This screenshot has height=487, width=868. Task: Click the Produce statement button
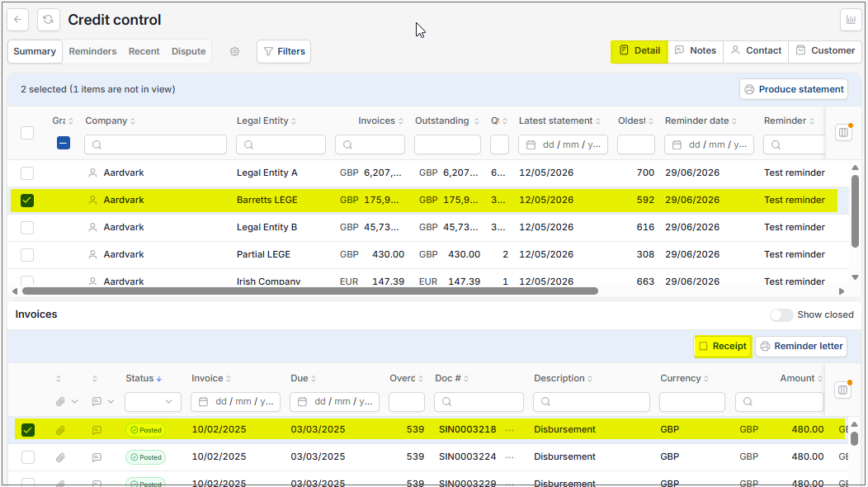(794, 90)
